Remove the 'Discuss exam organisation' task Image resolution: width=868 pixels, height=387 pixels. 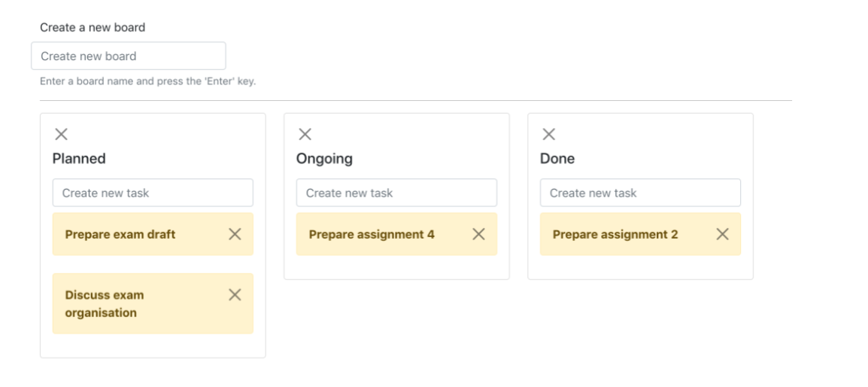pyautogui.click(x=235, y=294)
